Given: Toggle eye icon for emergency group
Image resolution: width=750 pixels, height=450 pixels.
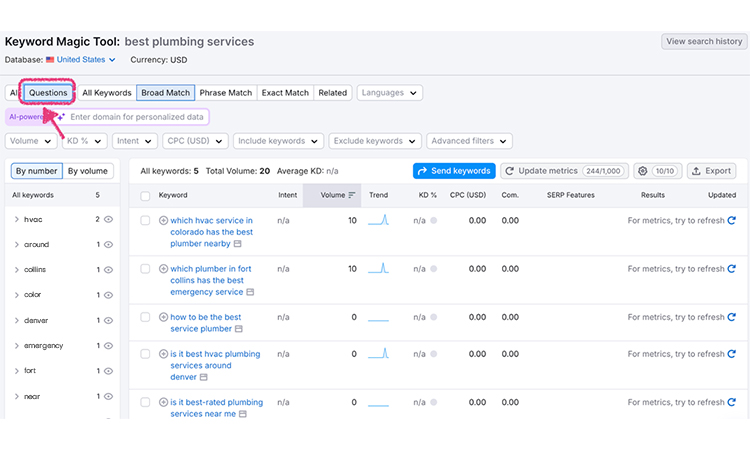Looking at the screenshot, I should click(109, 346).
